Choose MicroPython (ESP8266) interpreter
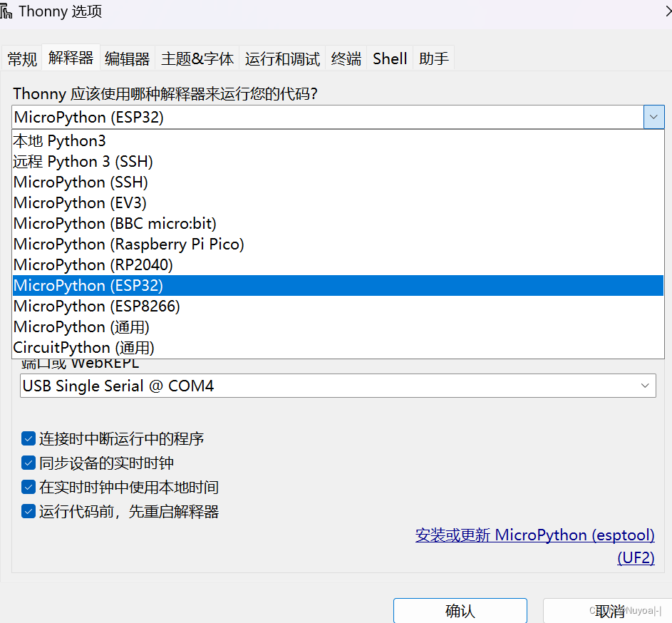 (338, 306)
